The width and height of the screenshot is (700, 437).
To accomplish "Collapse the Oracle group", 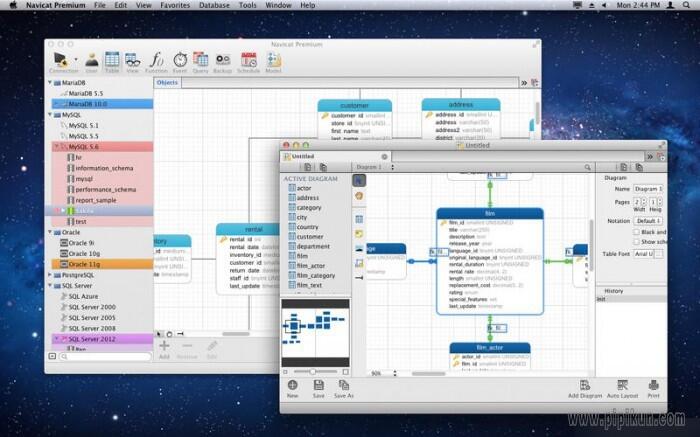I will [50, 232].
